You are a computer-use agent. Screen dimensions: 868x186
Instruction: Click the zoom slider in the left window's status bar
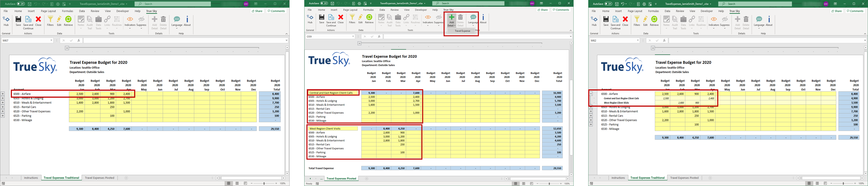tap(264, 183)
